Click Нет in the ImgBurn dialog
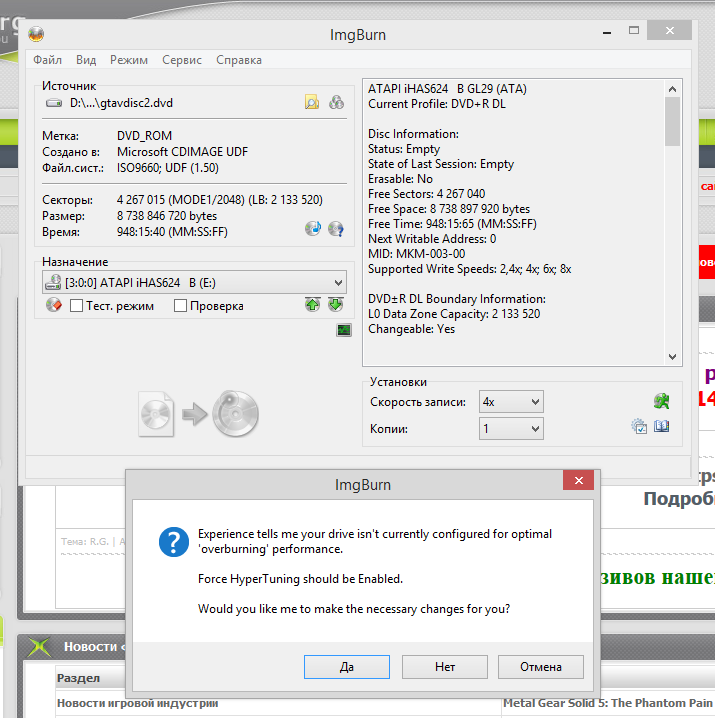715x718 pixels. coord(445,667)
